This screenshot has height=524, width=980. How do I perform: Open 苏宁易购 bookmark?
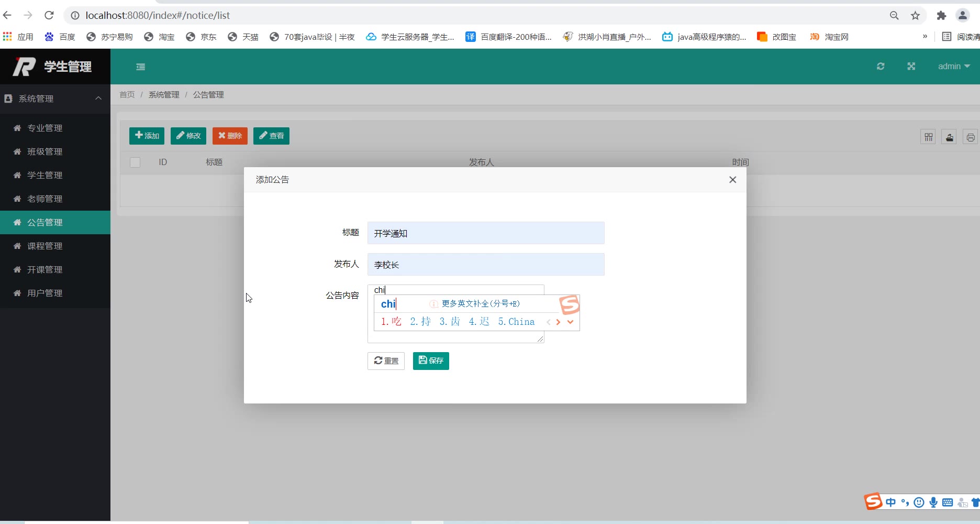coord(109,37)
